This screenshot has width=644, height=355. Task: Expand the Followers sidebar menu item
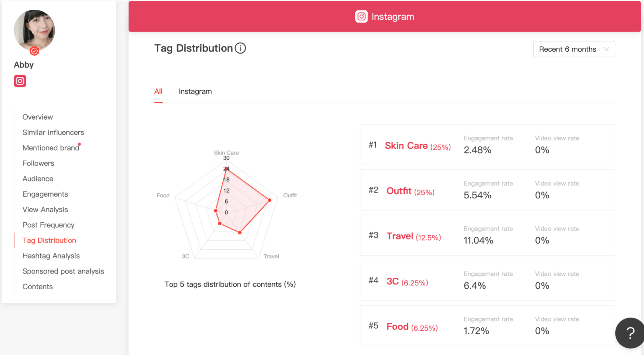coord(38,163)
